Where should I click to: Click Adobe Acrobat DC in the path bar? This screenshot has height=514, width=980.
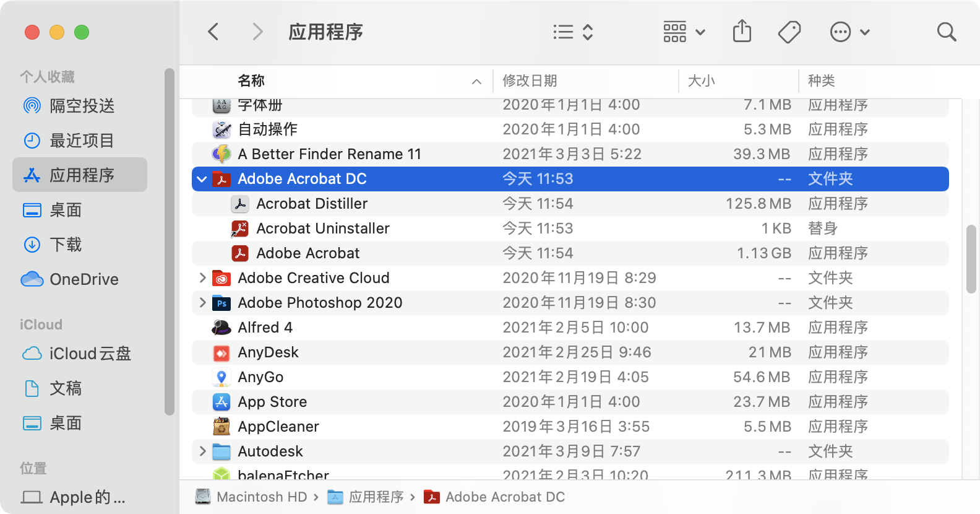494,497
